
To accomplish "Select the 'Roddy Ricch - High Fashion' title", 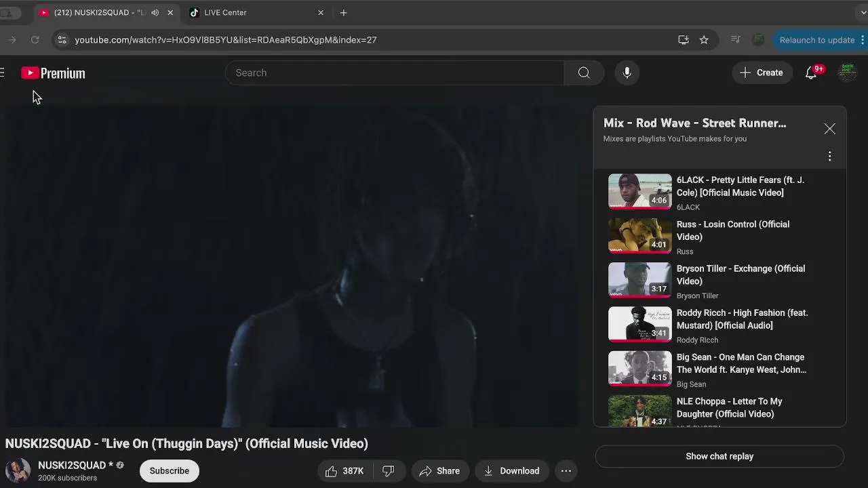I will (x=743, y=319).
